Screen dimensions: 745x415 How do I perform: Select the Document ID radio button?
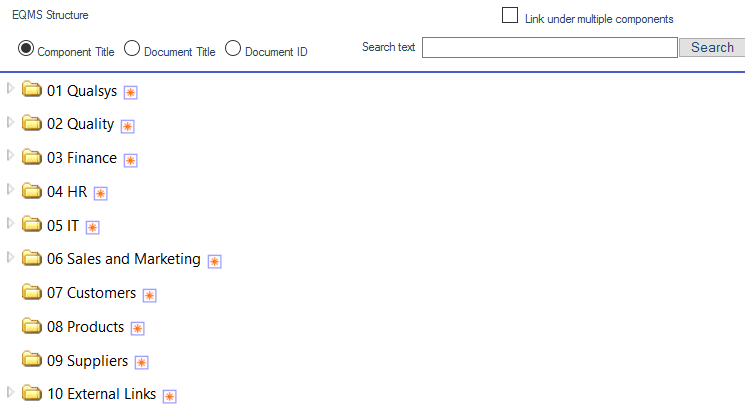pyautogui.click(x=233, y=48)
